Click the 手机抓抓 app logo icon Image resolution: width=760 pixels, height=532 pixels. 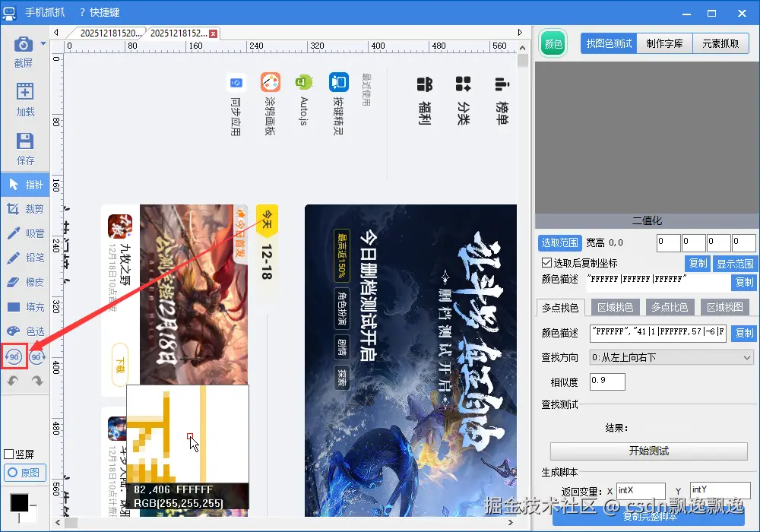coord(10,13)
